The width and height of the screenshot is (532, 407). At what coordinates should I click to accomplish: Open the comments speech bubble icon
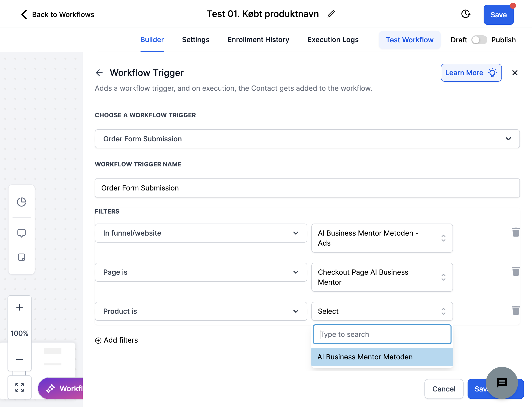click(x=22, y=233)
